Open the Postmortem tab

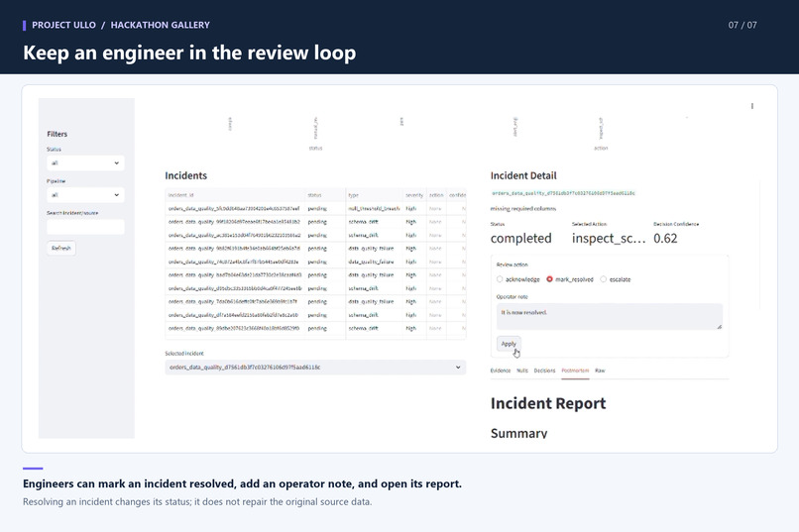(575, 371)
